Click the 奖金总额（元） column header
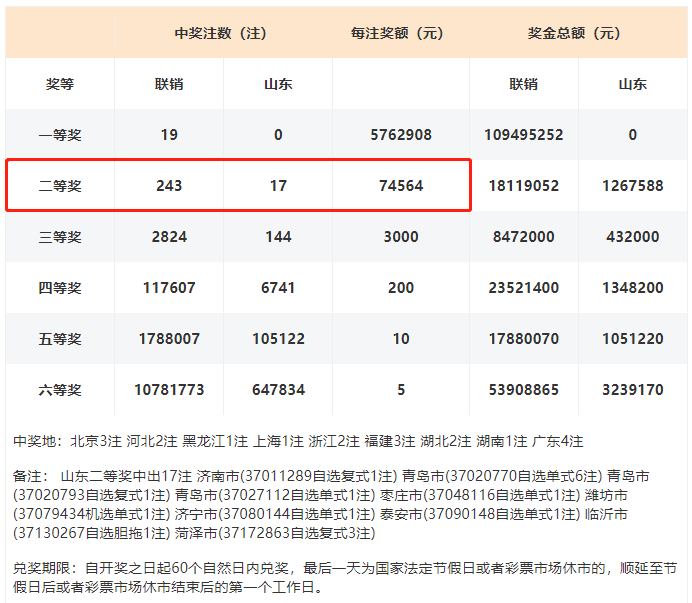Image resolution: width=692 pixels, height=603 pixels. coord(577,33)
